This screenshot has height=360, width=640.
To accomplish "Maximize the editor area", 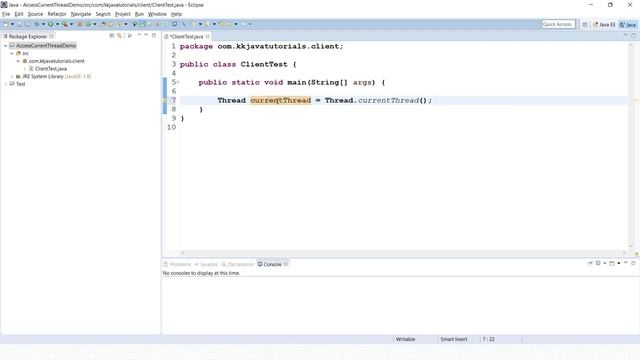I will [633, 36].
